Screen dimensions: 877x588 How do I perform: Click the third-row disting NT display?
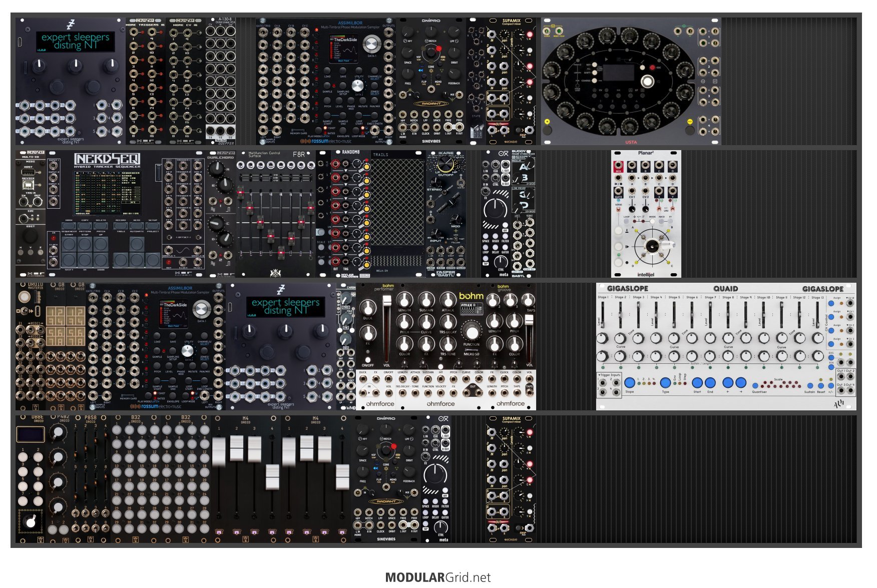point(285,306)
